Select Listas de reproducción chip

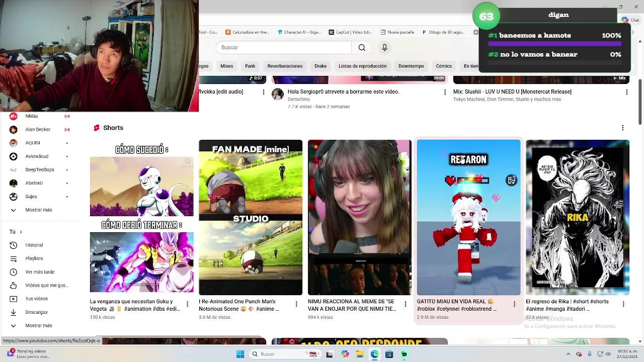click(362, 66)
